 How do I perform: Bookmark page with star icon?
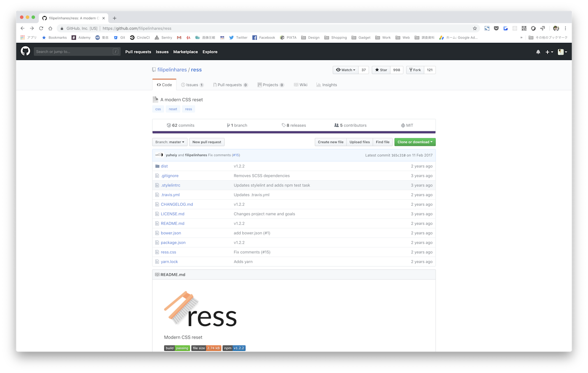[x=475, y=28]
